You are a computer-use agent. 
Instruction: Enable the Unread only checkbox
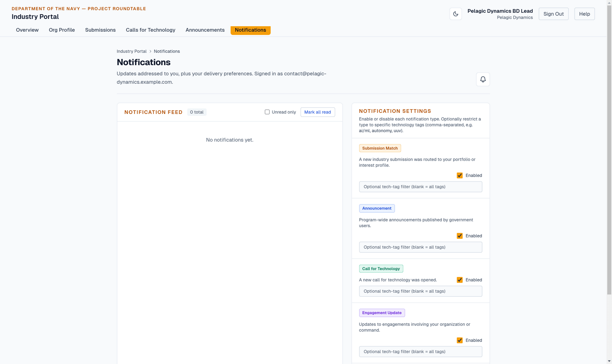point(267,112)
